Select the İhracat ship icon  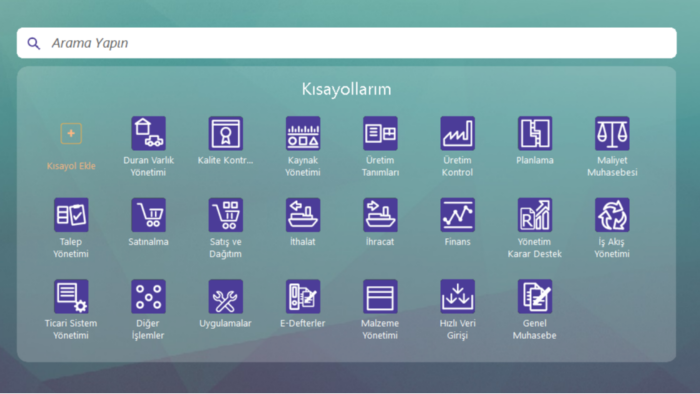[x=380, y=215]
